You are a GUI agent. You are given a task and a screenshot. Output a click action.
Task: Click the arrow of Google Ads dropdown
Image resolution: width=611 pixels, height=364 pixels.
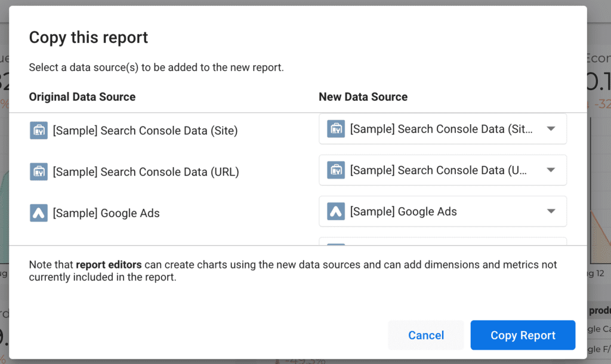(x=551, y=212)
